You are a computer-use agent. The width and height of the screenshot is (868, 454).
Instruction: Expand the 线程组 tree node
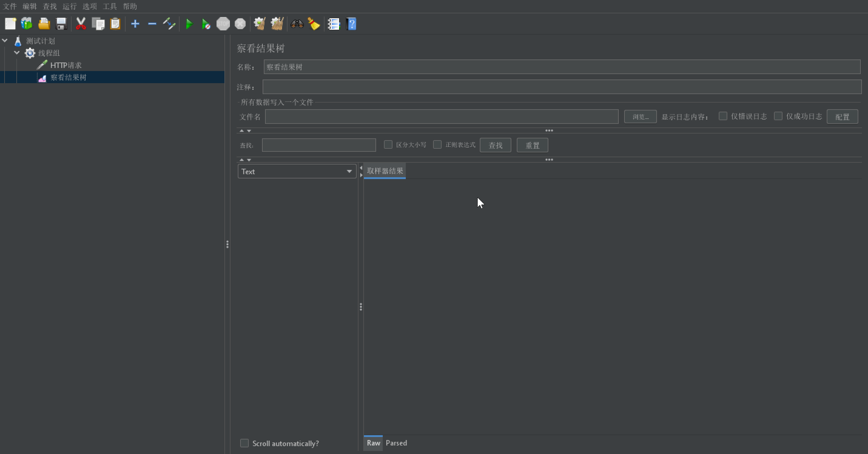[x=16, y=52]
